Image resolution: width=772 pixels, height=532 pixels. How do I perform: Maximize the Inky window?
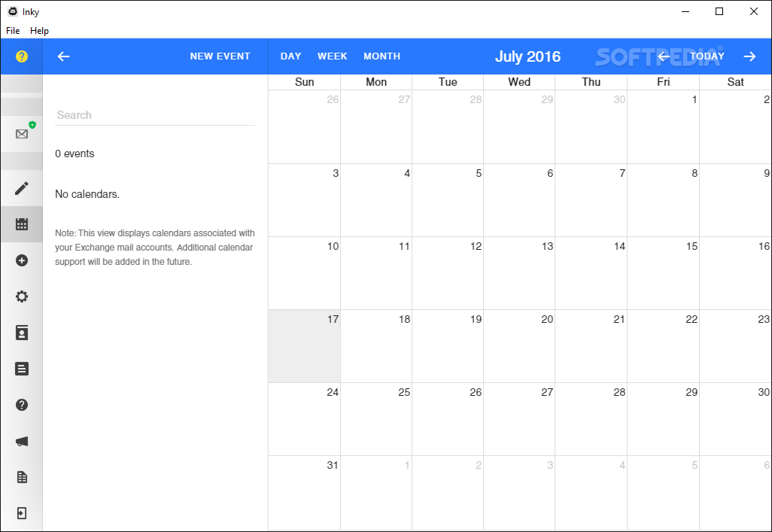[x=719, y=11]
